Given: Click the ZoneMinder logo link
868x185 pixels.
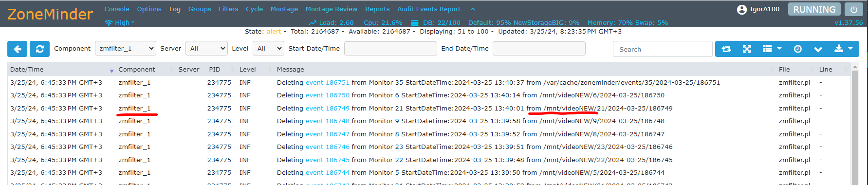Looking at the screenshot, I should [50, 14].
